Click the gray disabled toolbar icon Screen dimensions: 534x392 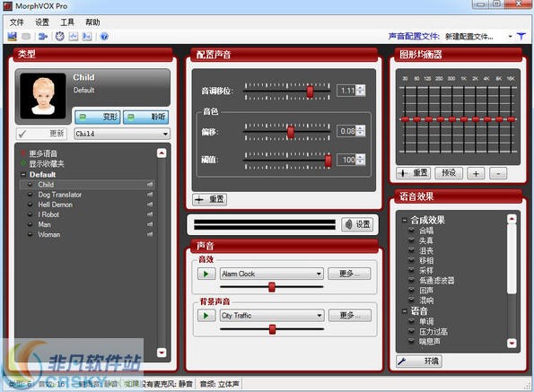point(26,36)
